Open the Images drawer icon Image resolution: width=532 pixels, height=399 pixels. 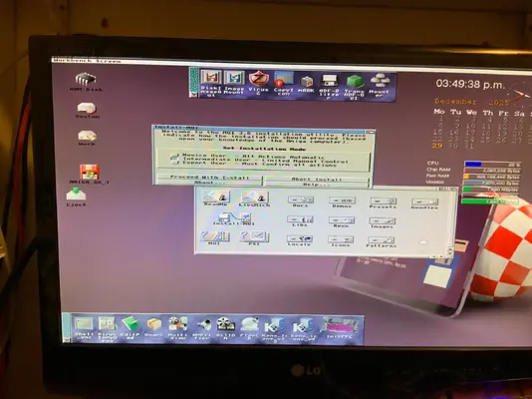(382, 222)
